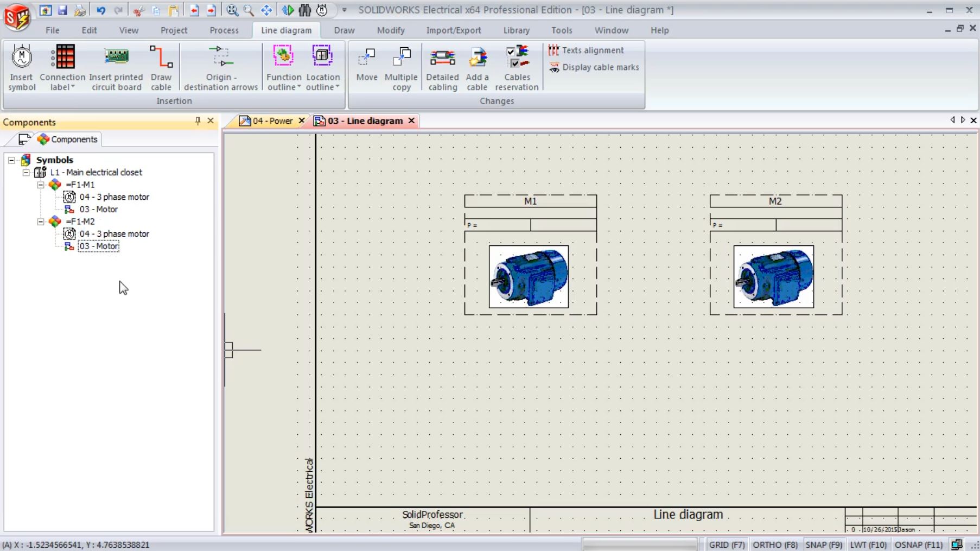The image size is (980, 551).
Task: Undo the last action
Action: [101, 10]
